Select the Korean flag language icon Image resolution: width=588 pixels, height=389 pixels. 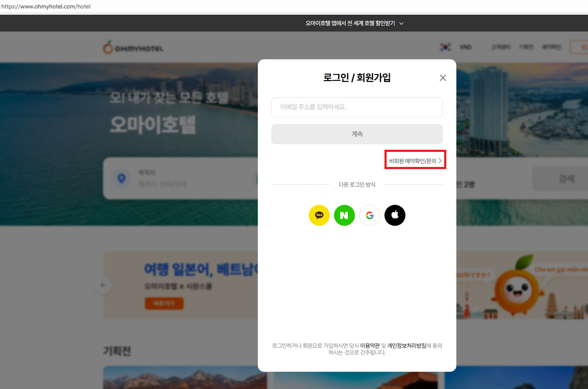(445, 47)
